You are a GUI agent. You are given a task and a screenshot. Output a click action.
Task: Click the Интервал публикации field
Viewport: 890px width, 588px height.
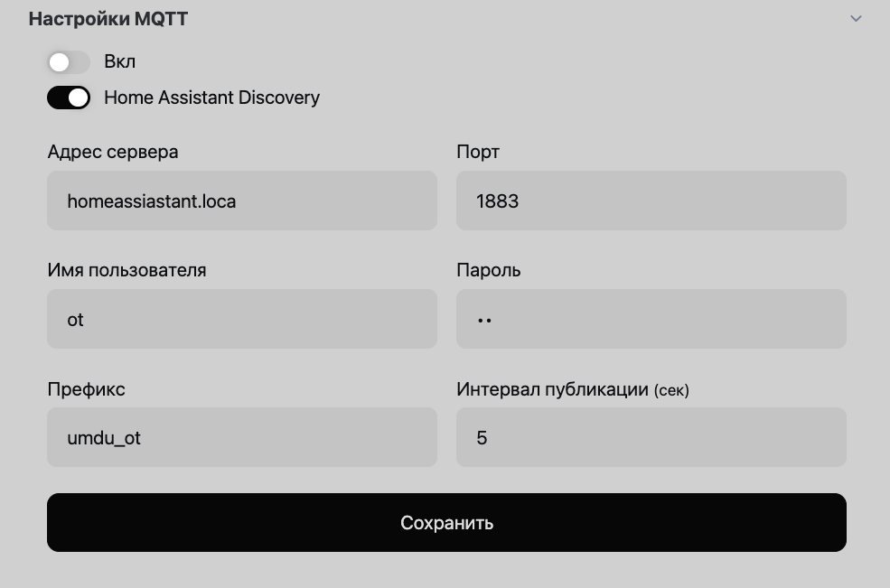point(651,437)
